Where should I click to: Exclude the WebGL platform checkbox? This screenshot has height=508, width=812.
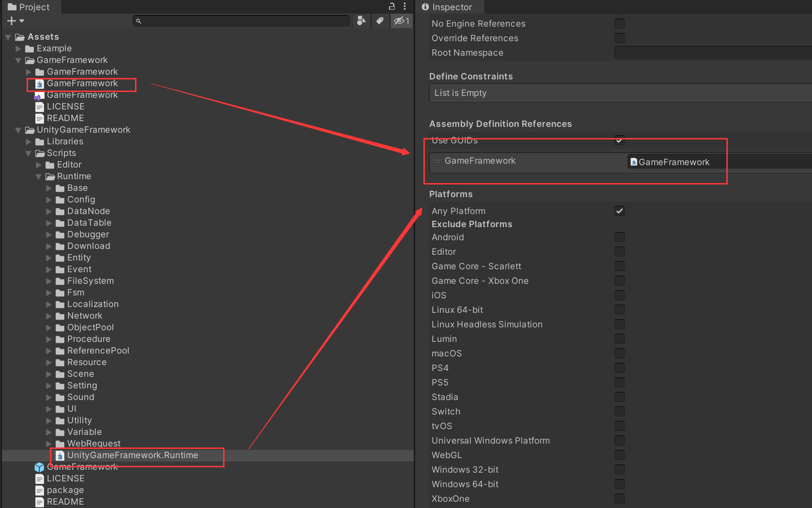619,455
